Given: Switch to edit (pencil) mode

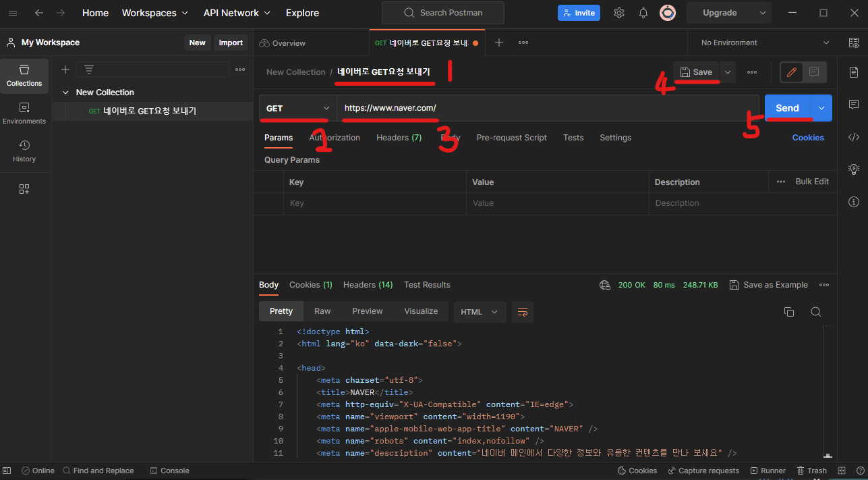Looking at the screenshot, I should (792, 72).
